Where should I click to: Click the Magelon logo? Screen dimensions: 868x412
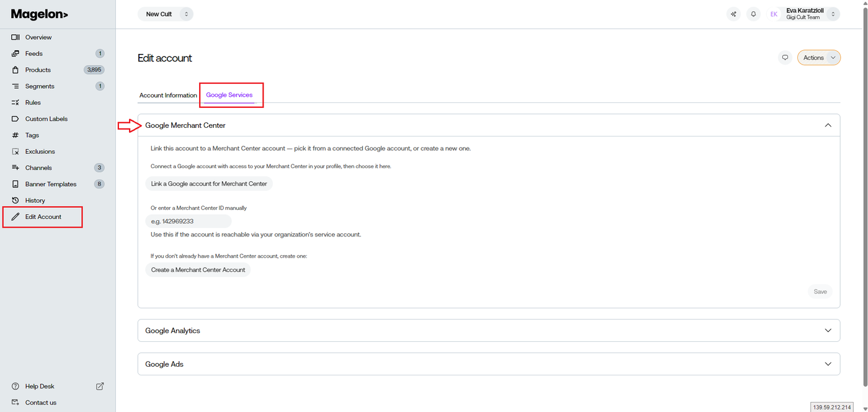[x=40, y=14]
